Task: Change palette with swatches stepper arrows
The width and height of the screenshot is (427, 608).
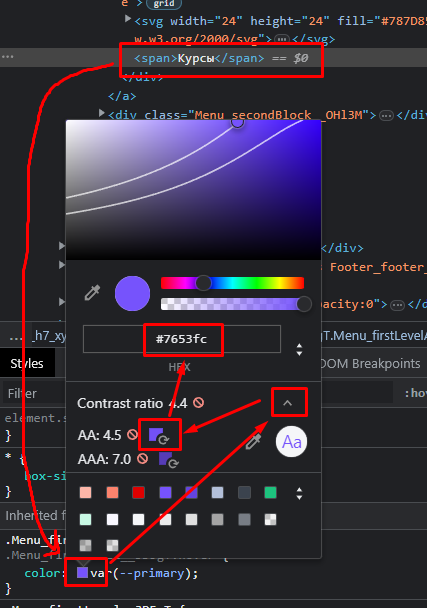Action: [x=299, y=494]
